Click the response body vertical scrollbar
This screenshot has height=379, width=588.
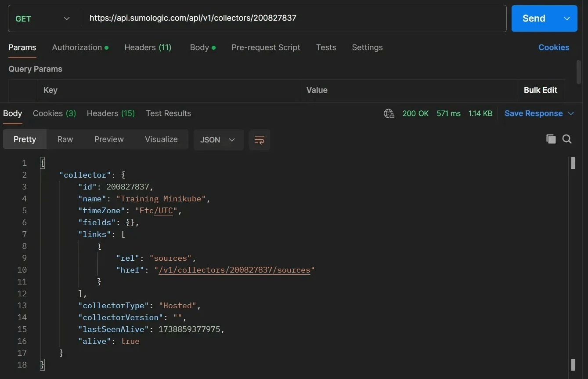[x=573, y=264]
